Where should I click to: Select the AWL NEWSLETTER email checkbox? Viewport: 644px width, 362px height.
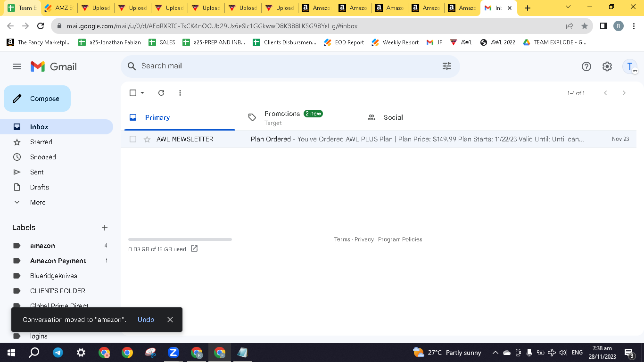pyautogui.click(x=133, y=139)
